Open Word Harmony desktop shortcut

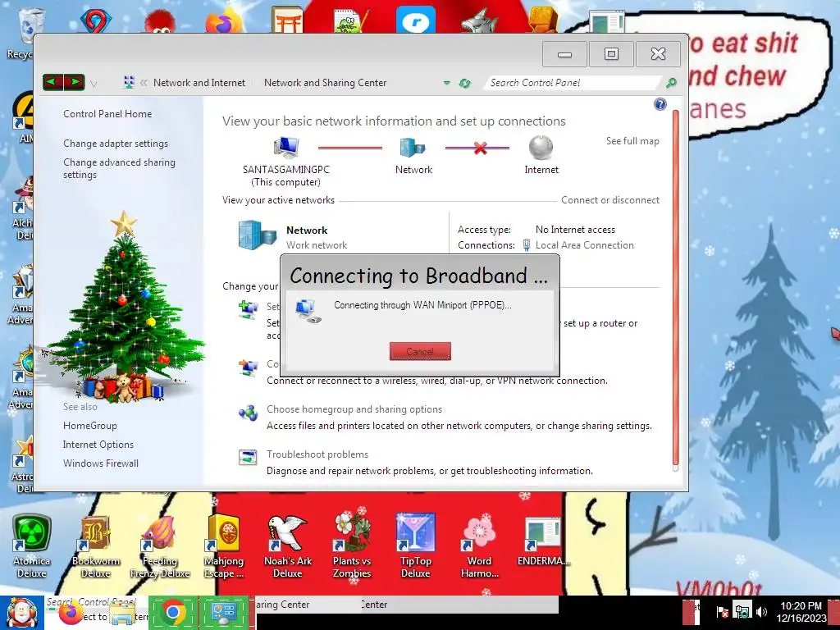tap(479, 546)
